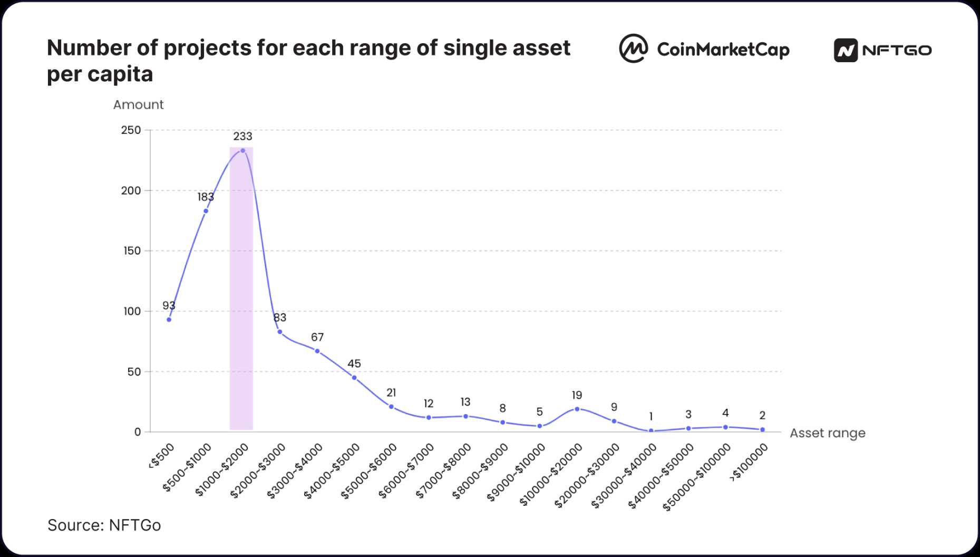This screenshot has height=557, width=980.
Task: Click the data point labeled 93
Action: [x=169, y=320]
